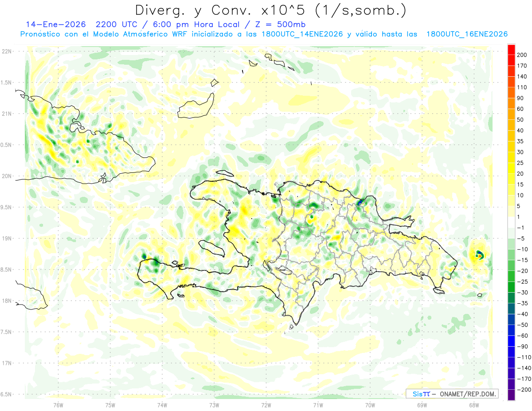Click the '1800UTC_14ENE2026' initialization timestamp

302,34
